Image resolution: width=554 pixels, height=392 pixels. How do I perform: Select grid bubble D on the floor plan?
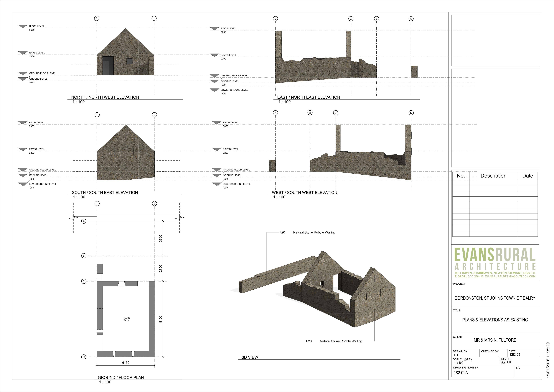84,357
